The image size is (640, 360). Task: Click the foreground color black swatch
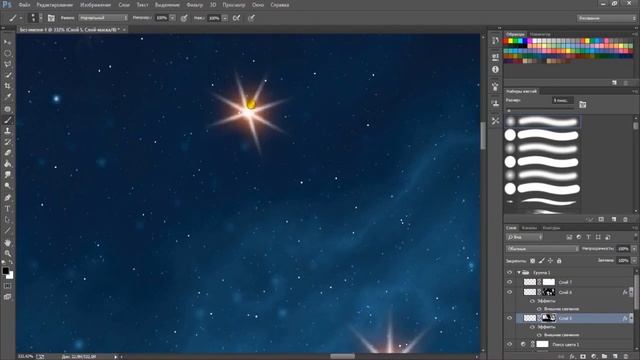(5, 271)
